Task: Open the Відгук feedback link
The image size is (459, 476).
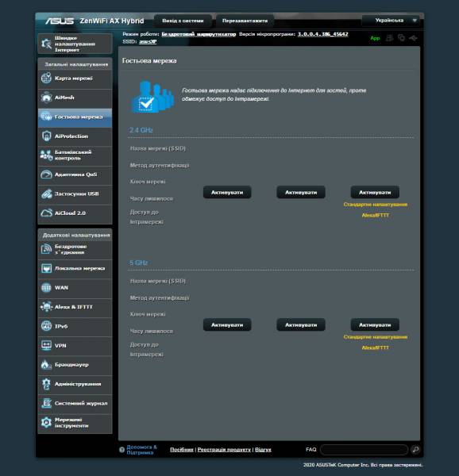Action: click(263, 450)
